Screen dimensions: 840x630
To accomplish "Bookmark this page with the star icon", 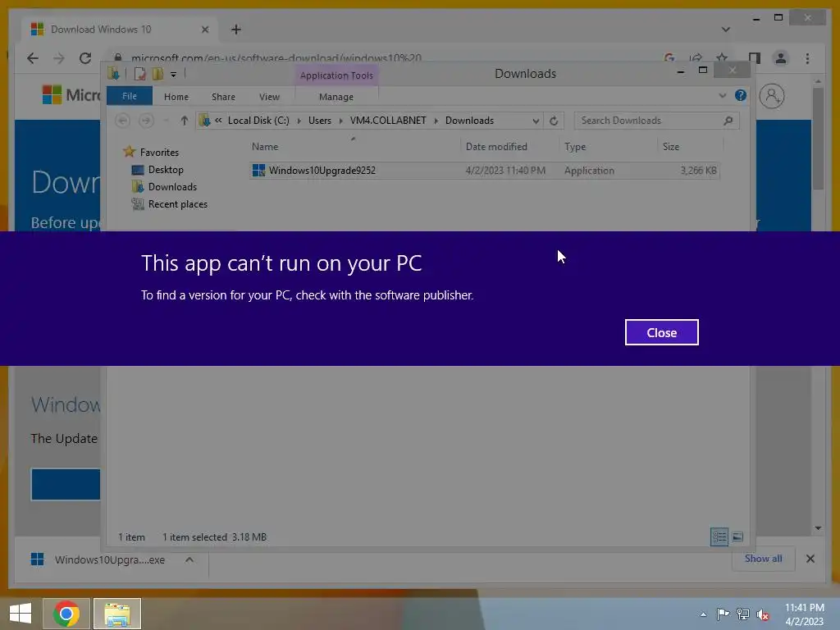I will pyautogui.click(x=722, y=58).
